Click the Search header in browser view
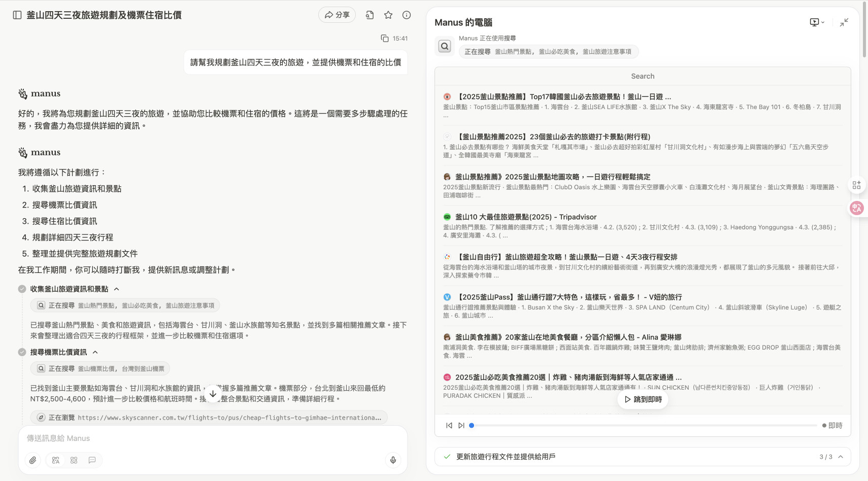 pyautogui.click(x=643, y=76)
